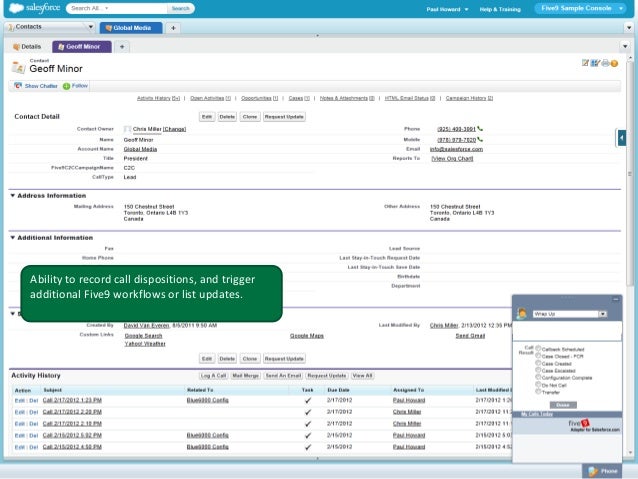Viewport: 638px width, 479px height.
Task: Open the Contacts navigation dropdown
Action: 91,27
